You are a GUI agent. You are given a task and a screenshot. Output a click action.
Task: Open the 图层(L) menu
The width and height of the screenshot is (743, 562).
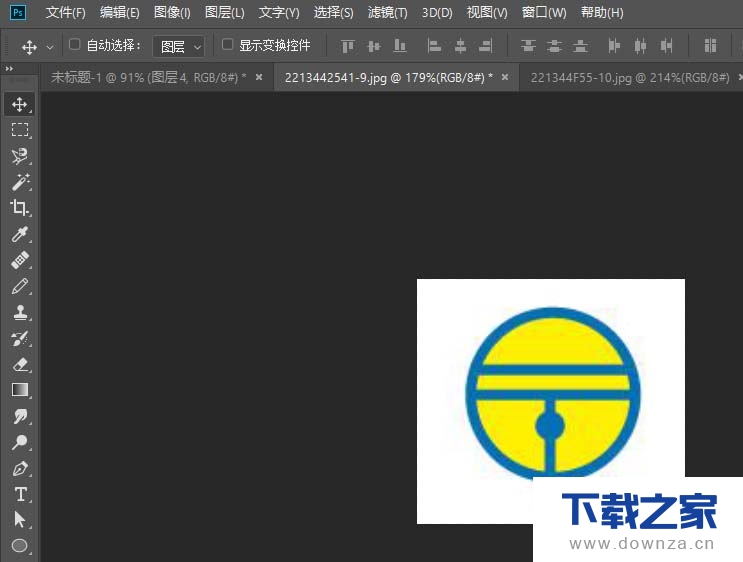225,13
